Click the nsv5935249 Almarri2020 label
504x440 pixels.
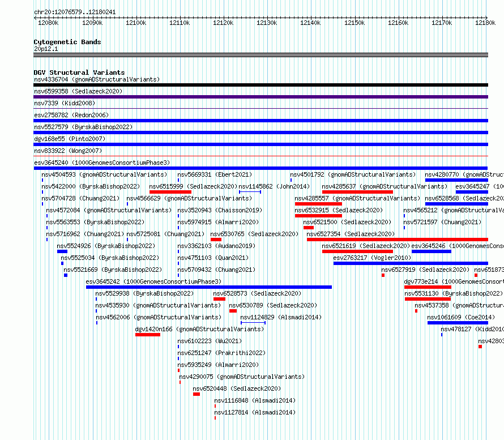point(218,365)
